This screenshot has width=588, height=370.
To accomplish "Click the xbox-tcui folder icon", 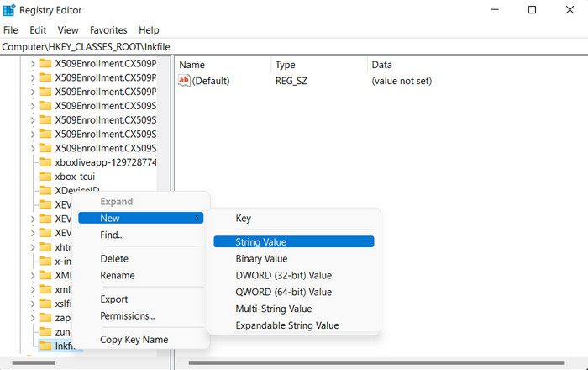I will (45, 177).
